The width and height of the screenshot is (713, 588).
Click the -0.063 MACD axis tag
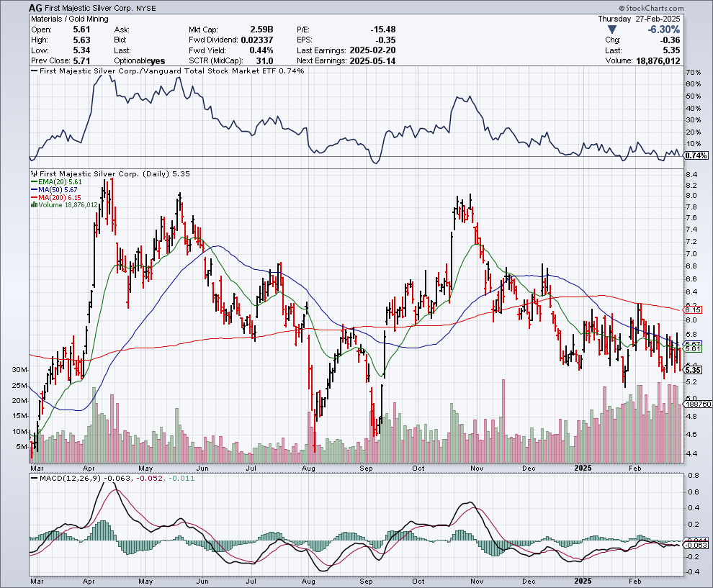coord(695,546)
